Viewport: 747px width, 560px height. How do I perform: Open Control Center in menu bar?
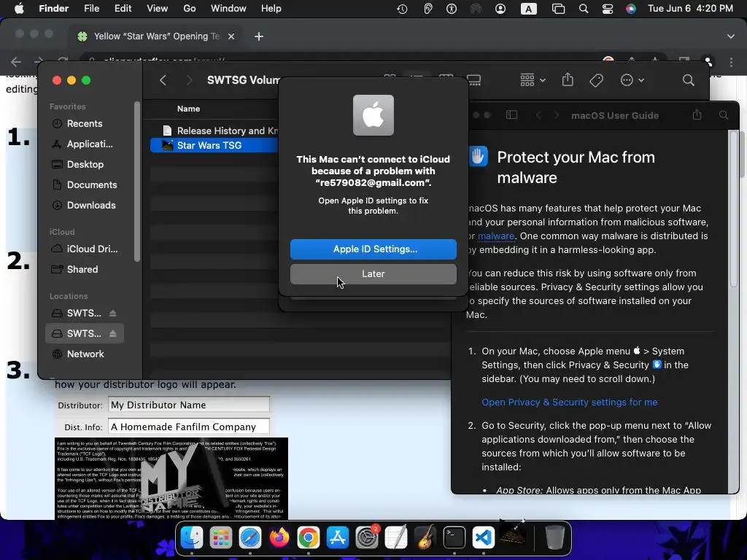[x=608, y=9]
